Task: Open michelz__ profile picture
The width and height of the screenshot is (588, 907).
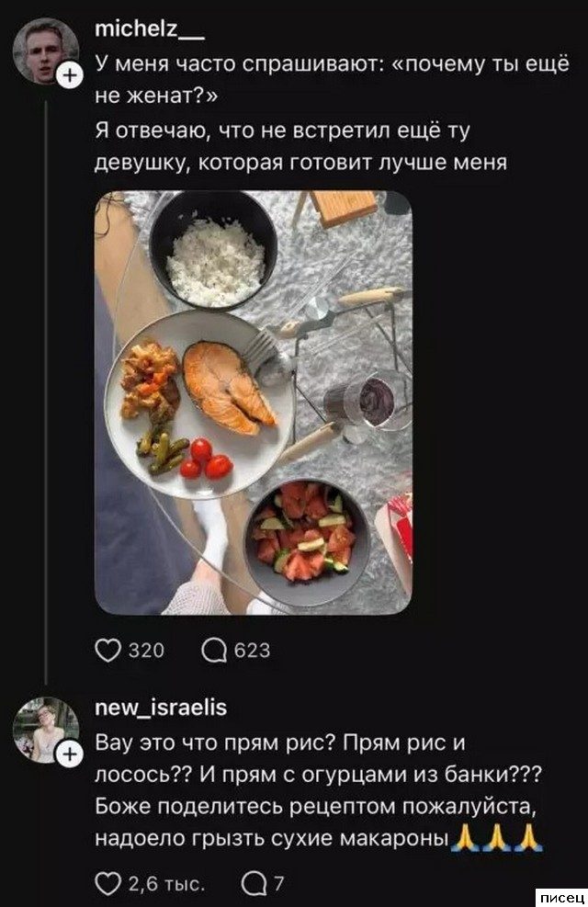Action: 44,51
